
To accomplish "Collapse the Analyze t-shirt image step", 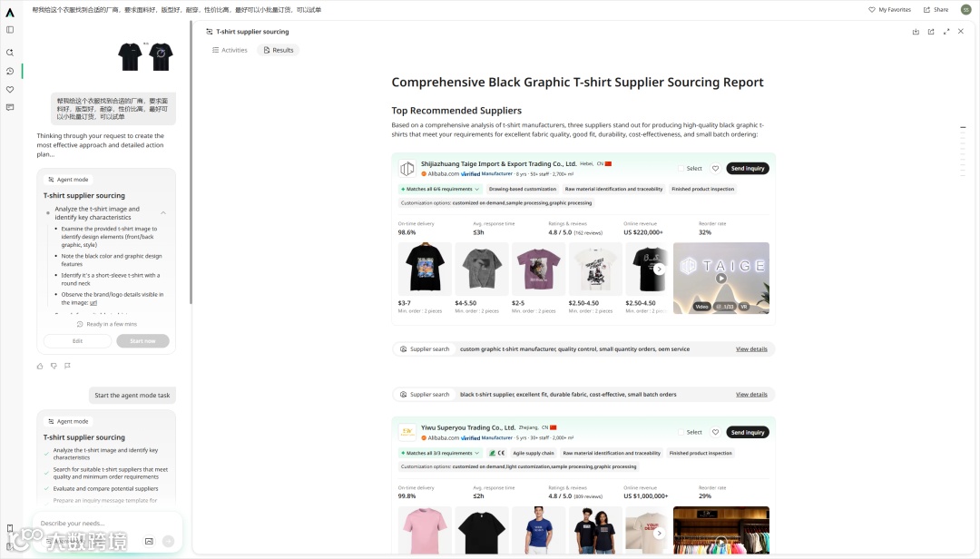I will (163, 213).
